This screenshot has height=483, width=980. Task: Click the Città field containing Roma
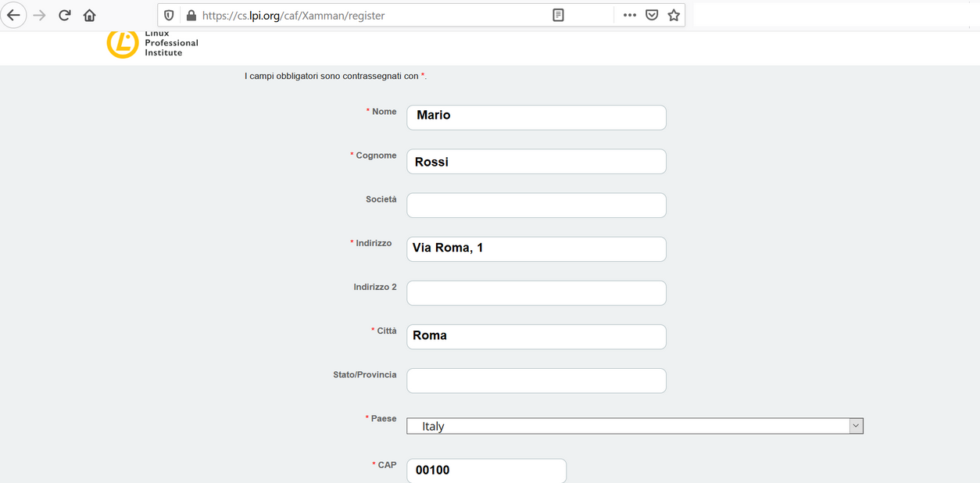pyautogui.click(x=536, y=336)
